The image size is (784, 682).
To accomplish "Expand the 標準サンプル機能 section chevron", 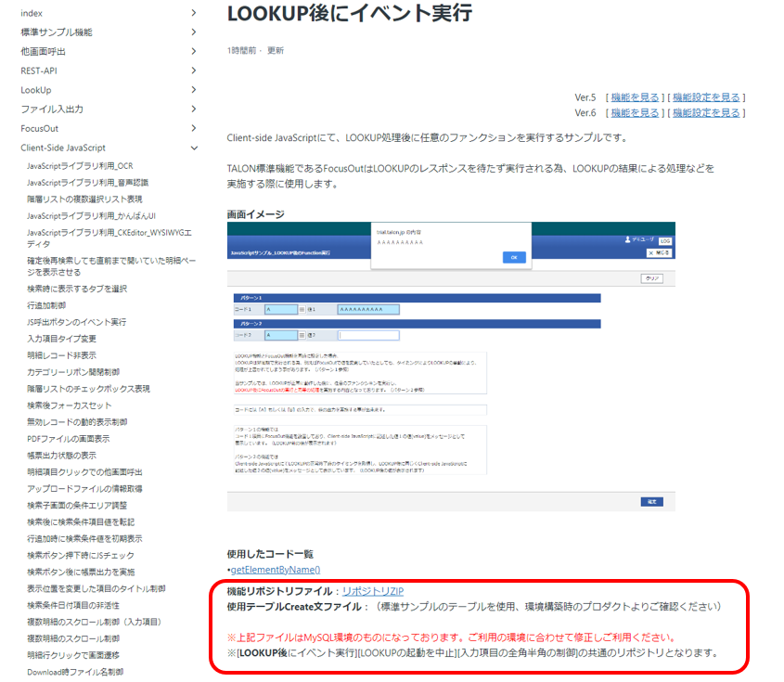I will (x=194, y=32).
